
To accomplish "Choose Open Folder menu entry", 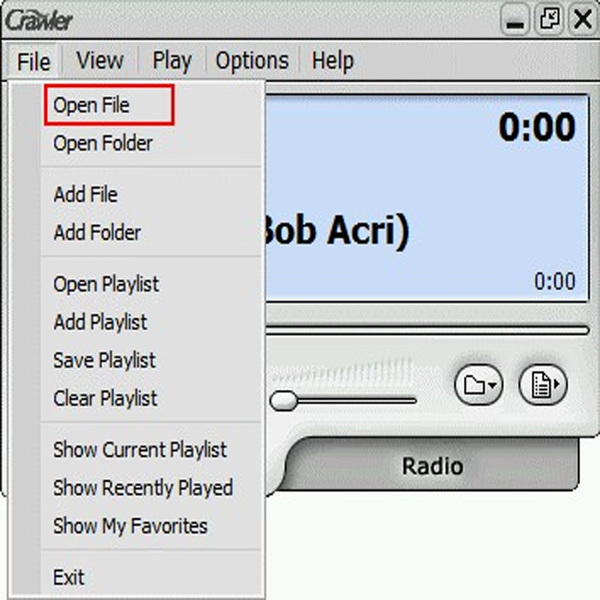I will [103, 143].
